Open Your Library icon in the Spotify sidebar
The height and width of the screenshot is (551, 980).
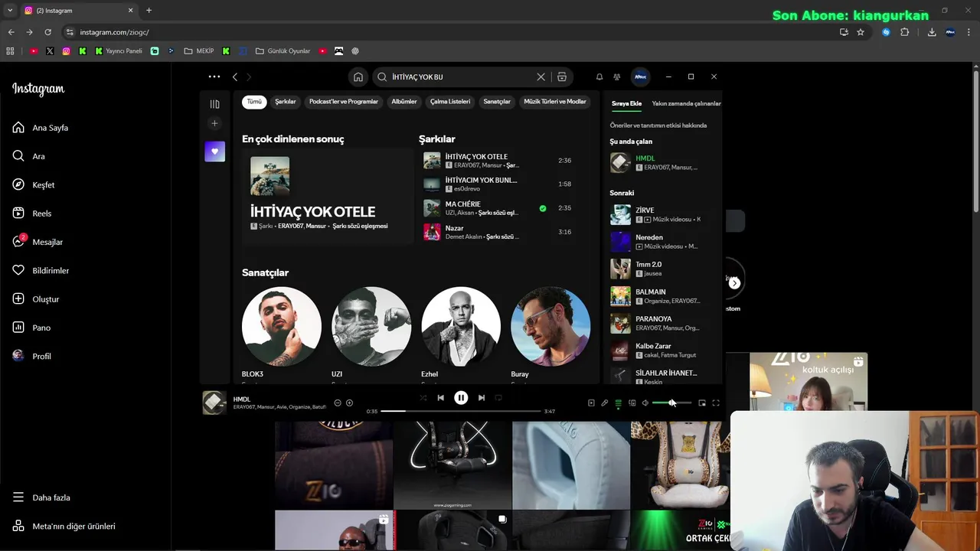tap(214, 104)
